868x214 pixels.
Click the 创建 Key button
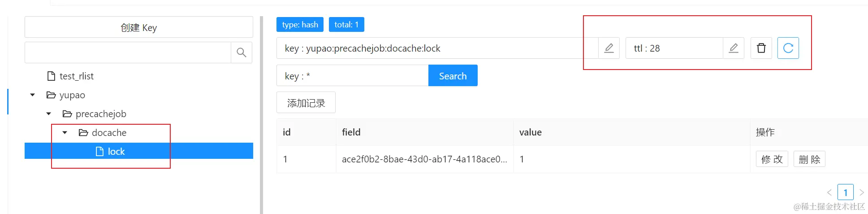click(x=138, y=27)
